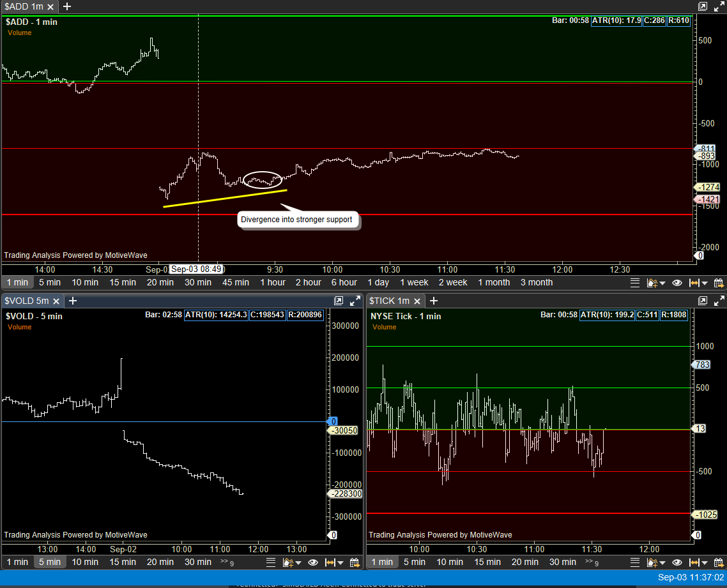Click bar spacing icon in $ADD chart
This screenshot has width=727, height=588.
[x=694, y=283]
